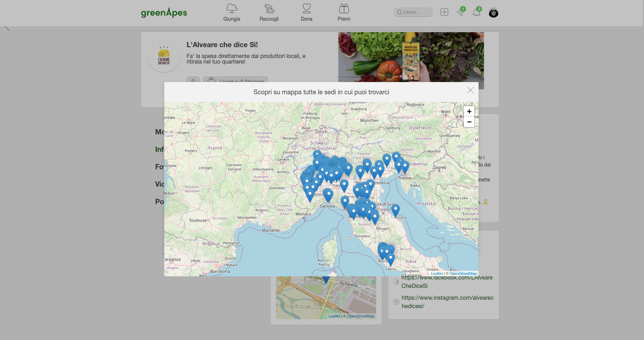
Task: Zoom out on the map
Action: 469,122
